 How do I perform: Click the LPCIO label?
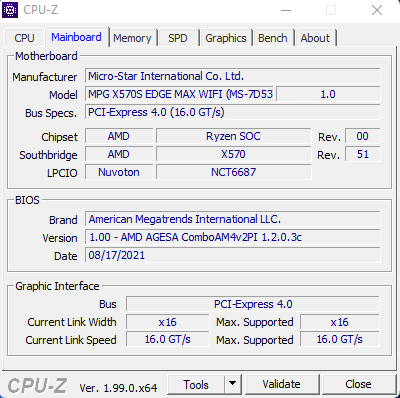(x=62, y=173)
